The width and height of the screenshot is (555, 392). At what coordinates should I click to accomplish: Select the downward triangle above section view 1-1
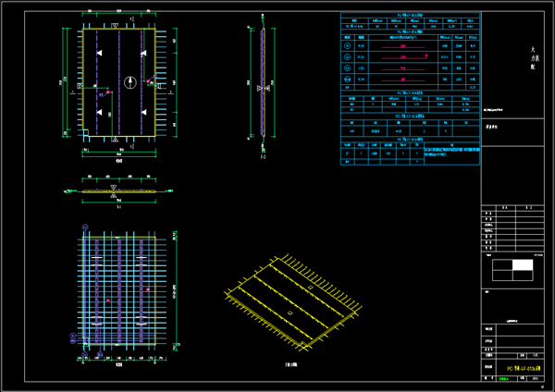click(x=113, y=187)
